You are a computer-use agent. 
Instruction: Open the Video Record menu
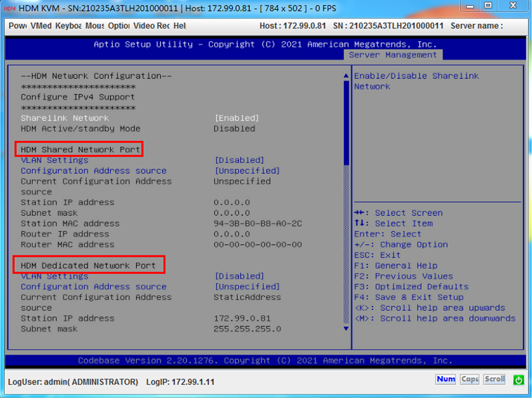click(151, 26)
